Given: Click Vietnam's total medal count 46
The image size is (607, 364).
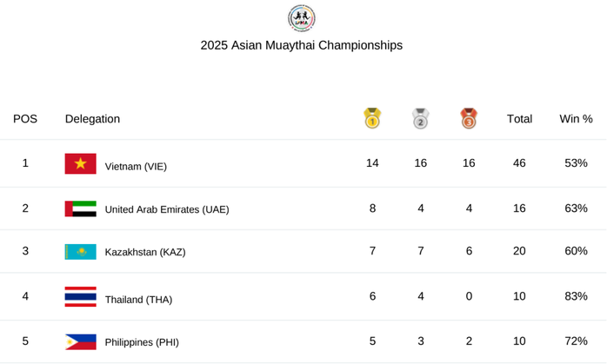Looking at the screenshot, I should coord(519,163).
